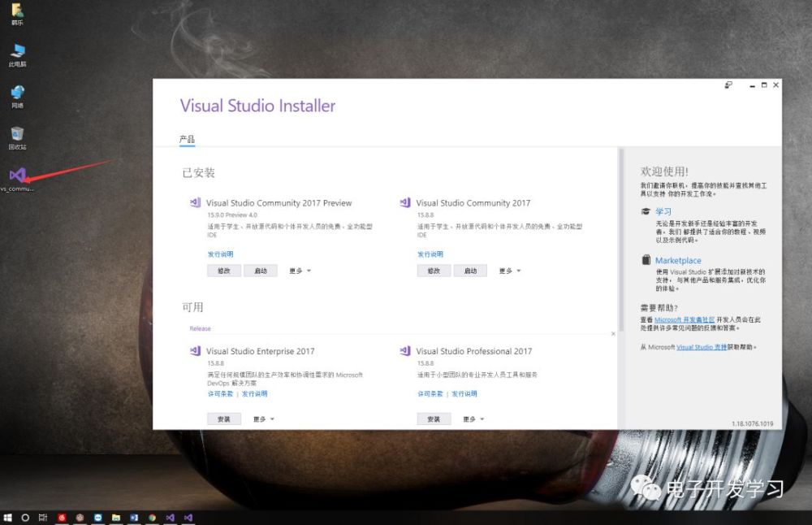Expand 更多 for Visual Studio Enterprise 2017
This screenshot has width=812, height=525.
[264, 419]
